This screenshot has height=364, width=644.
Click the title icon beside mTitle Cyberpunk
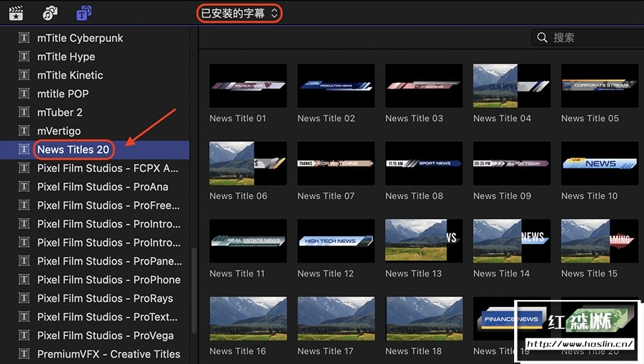[x=24, y=38]
